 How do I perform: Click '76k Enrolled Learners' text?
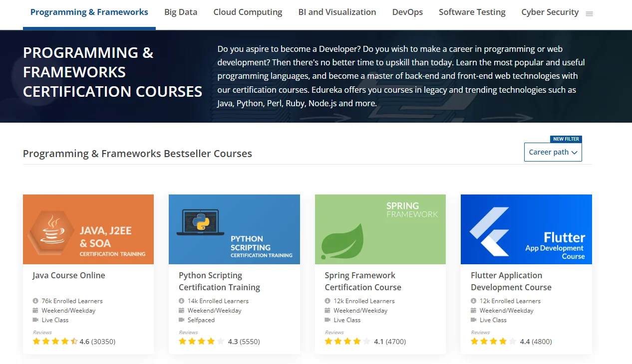pos(72,301)
